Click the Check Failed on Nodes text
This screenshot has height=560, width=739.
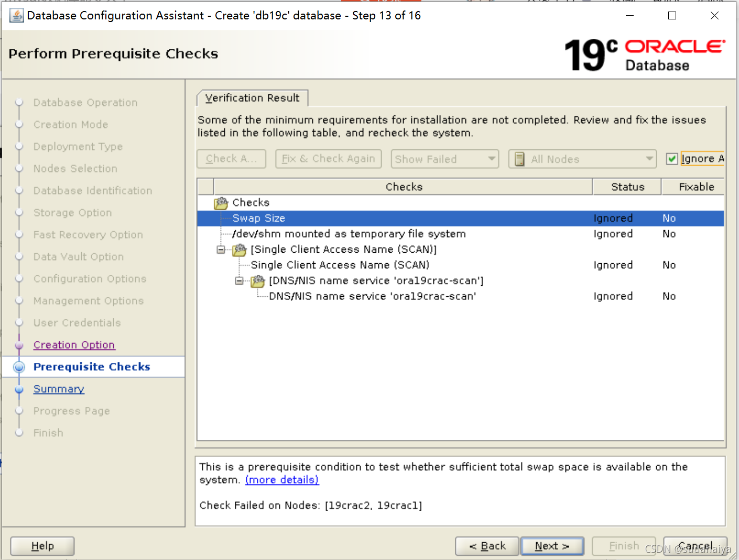click(x=311, y=505)
